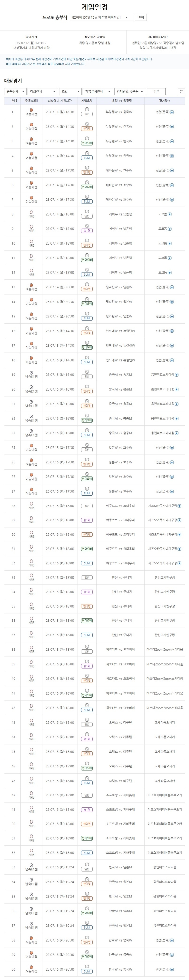Expand the 대회전체 league filter dropdown
The image size is (189, 980).
click(43, 92)
